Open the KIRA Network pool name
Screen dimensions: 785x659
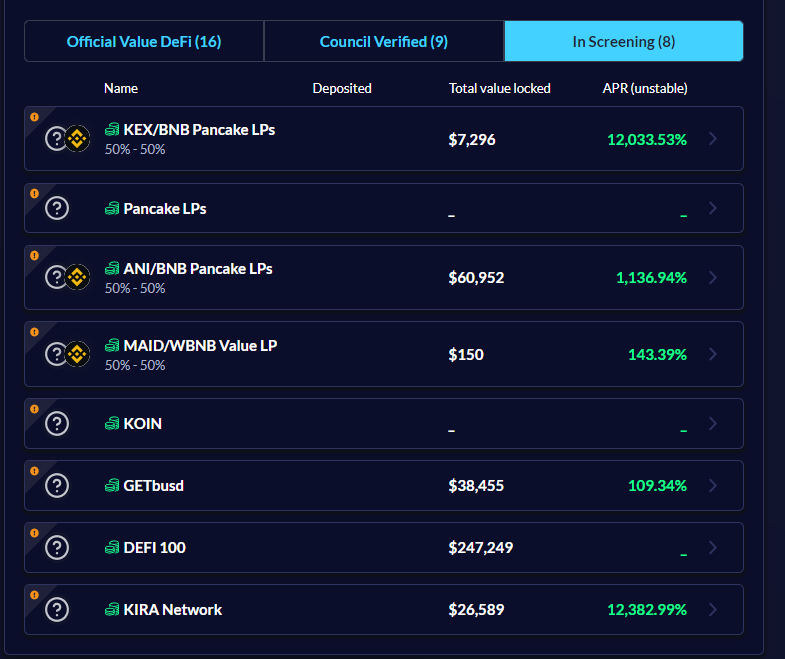tap(173, 609)
